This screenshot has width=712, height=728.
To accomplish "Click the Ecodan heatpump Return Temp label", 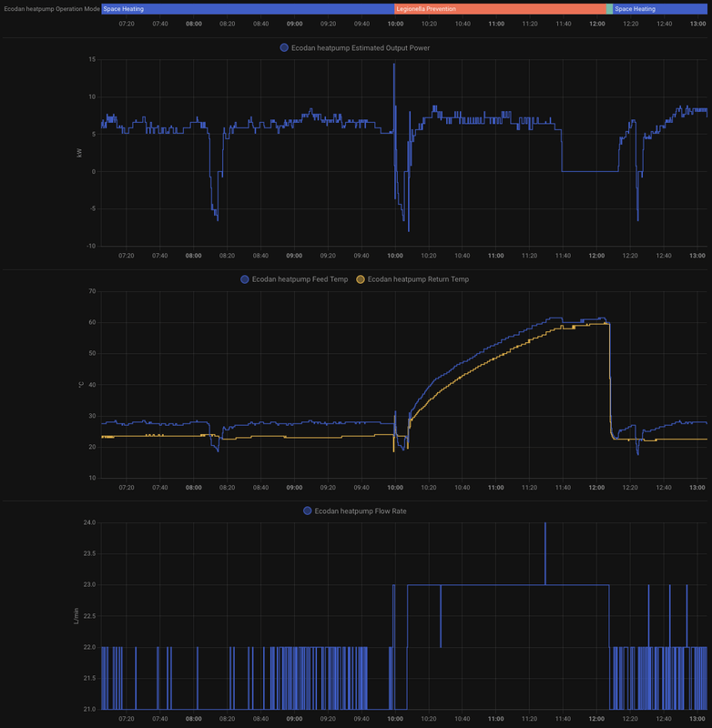I will point(418,279).
